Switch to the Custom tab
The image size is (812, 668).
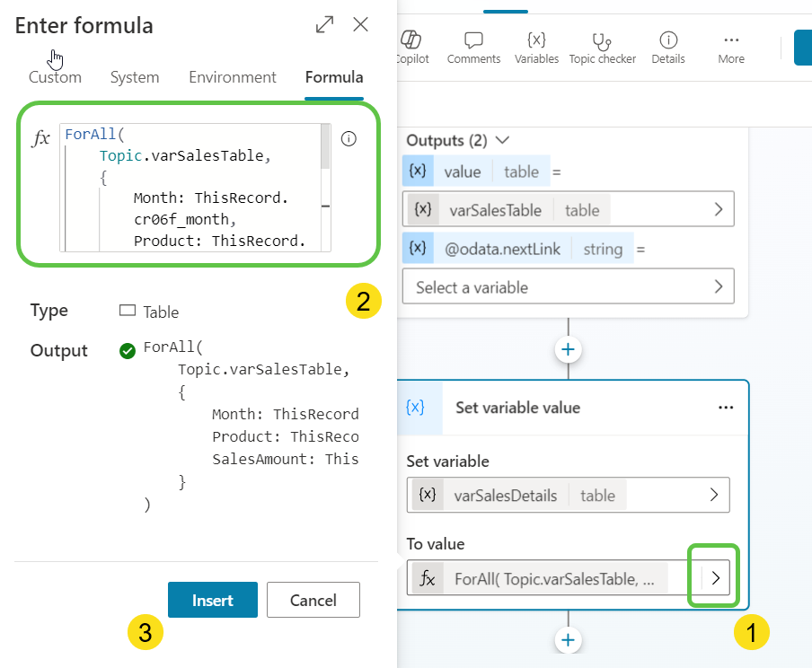point(55,77)
